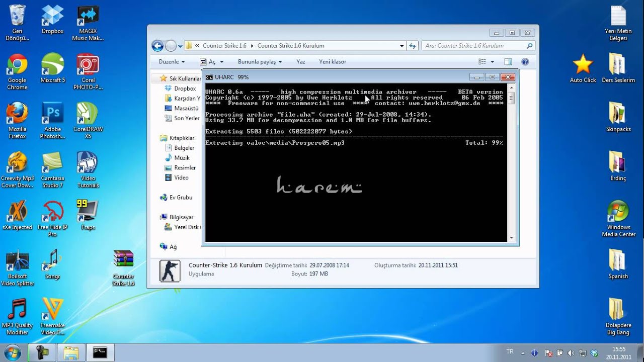Select Masaüstü in the navigation pane
This screenshot has width=644, height=362.
click(182, 108)
